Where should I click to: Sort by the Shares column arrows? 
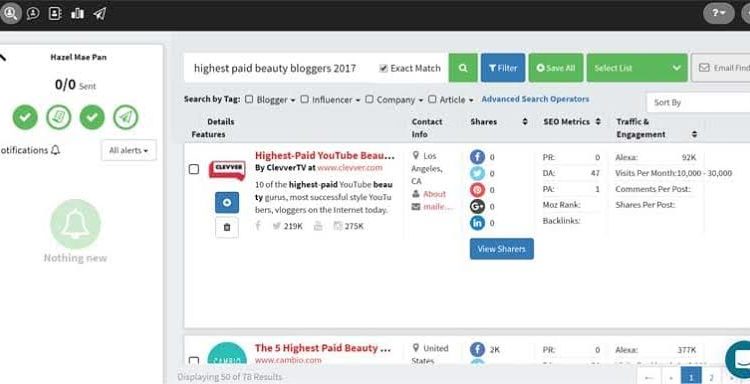coord(525,121)
